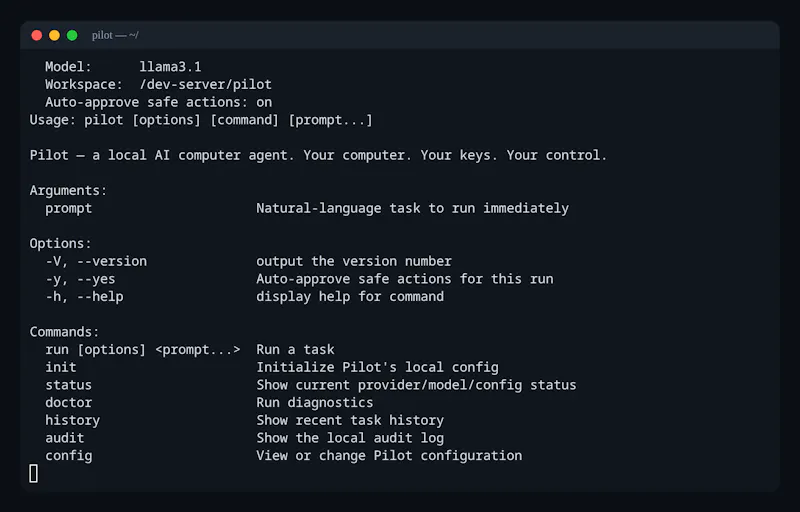Click the 'prompt' argument text
The image size is (800, 512).
(x=68, y=208)
